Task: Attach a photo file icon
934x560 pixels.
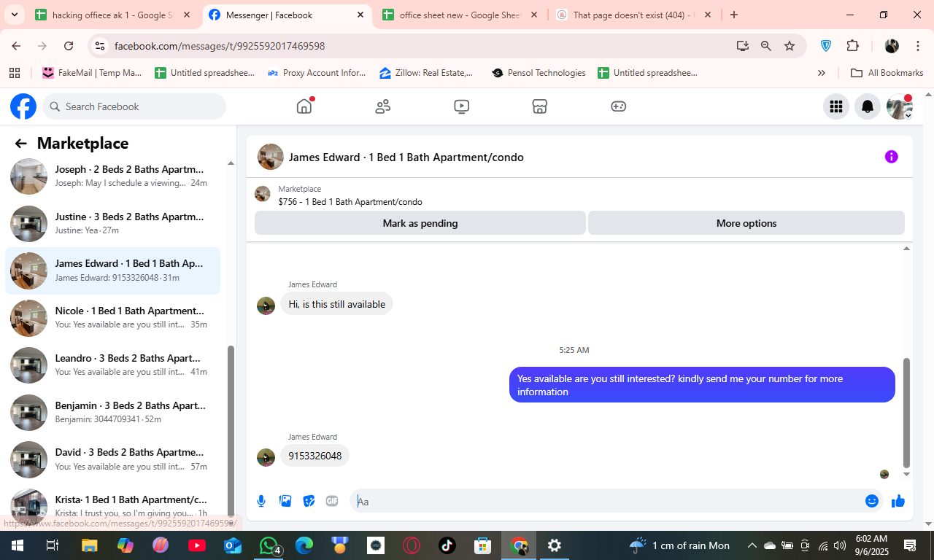Action: tap(285, 501)
